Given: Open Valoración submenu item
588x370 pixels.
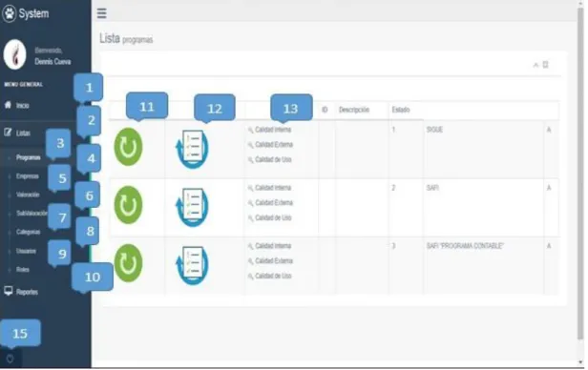Looking at the screenshot, I should point(28,195).
